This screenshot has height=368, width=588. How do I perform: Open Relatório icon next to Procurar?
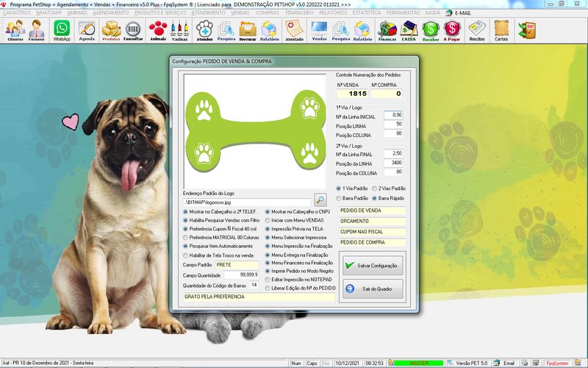coord(269,30)
